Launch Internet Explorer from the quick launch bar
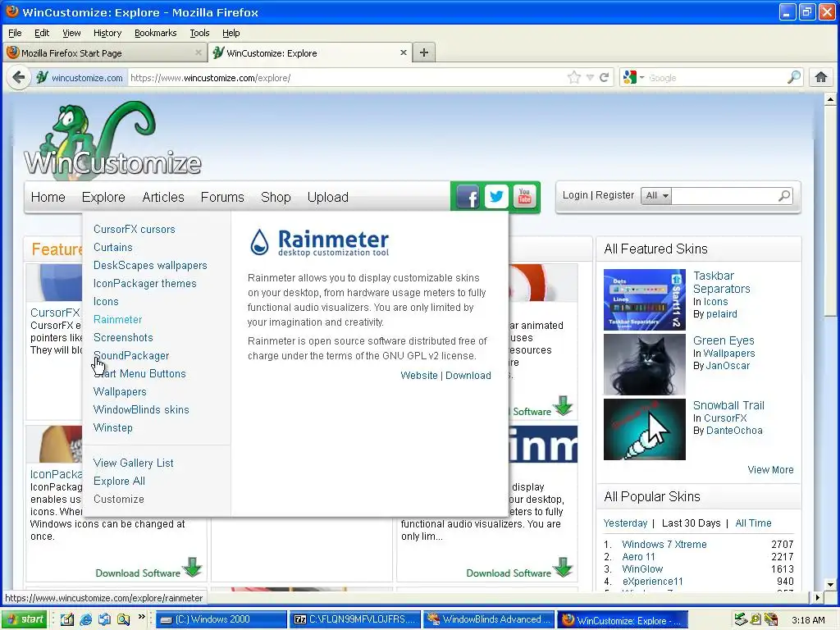Image resolution: width=840 pixels, height=630 pixels. pos(85,620)
